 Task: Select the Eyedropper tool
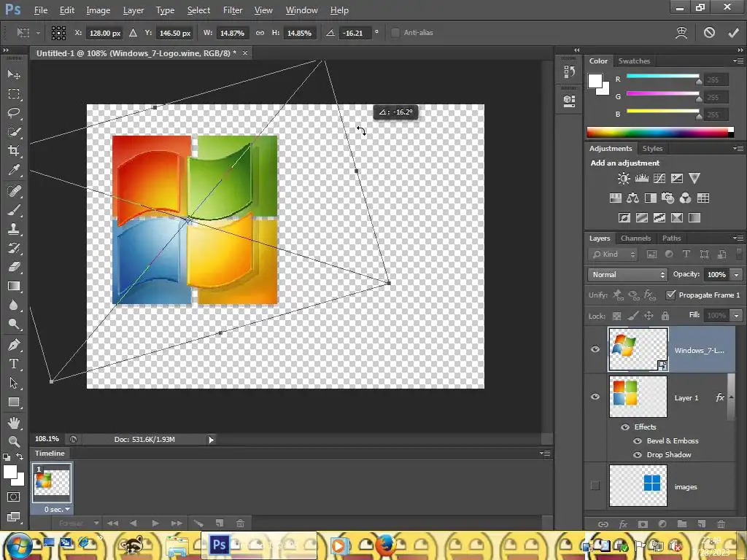point(14,170)
